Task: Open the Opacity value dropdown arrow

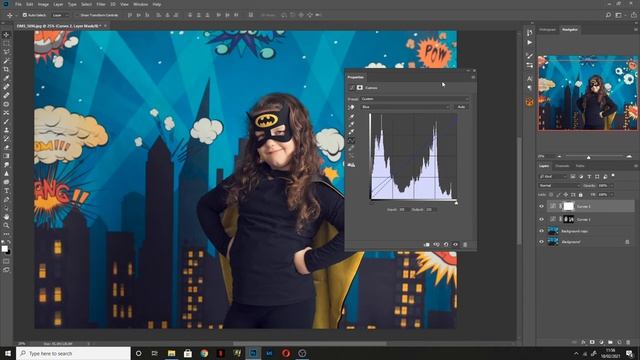Action: click(x=611, y=186)
